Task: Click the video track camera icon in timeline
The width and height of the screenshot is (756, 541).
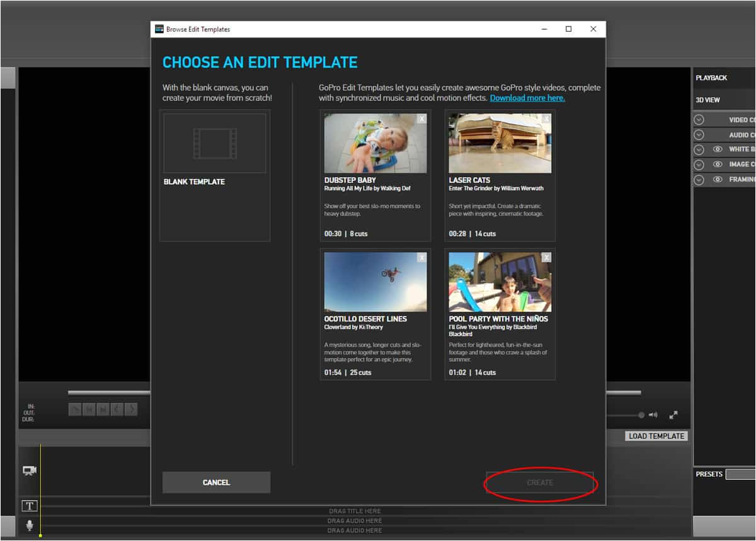Action: (30, 470)
